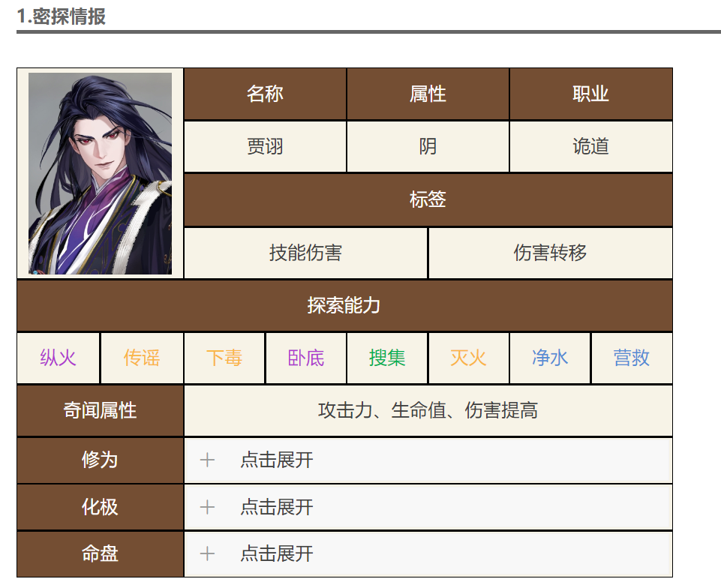Click 点击展开 text in 修为 row
Image resolution: width=721 pixels, height=588 pixels.
pyautogui.click(x=277, y=460)
